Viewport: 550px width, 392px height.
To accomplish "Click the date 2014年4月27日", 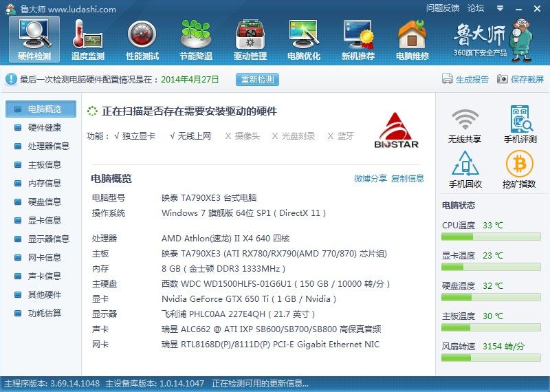I will [190, 79].
